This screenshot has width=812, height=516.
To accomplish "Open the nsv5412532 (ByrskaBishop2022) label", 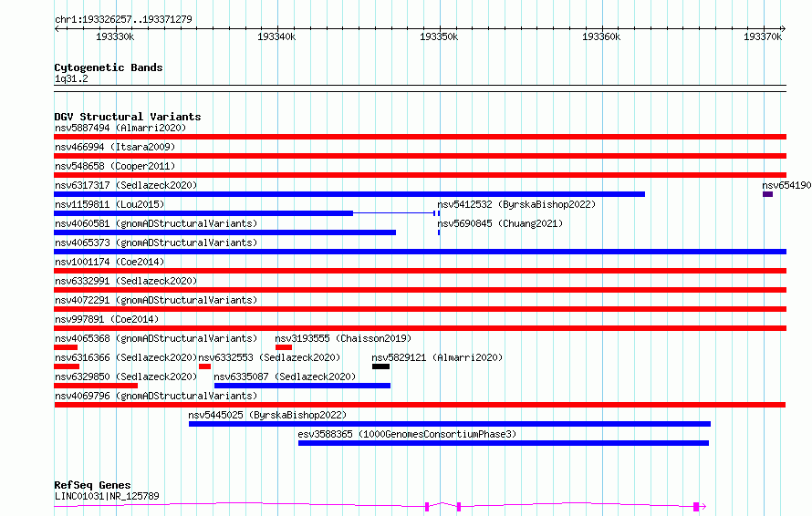I will pos(516,204).
